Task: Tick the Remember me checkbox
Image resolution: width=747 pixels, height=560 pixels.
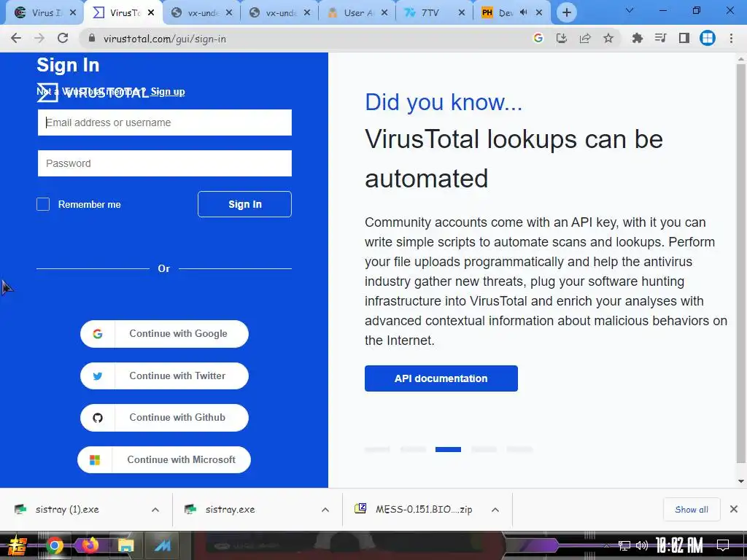Action: pos(43,204)
